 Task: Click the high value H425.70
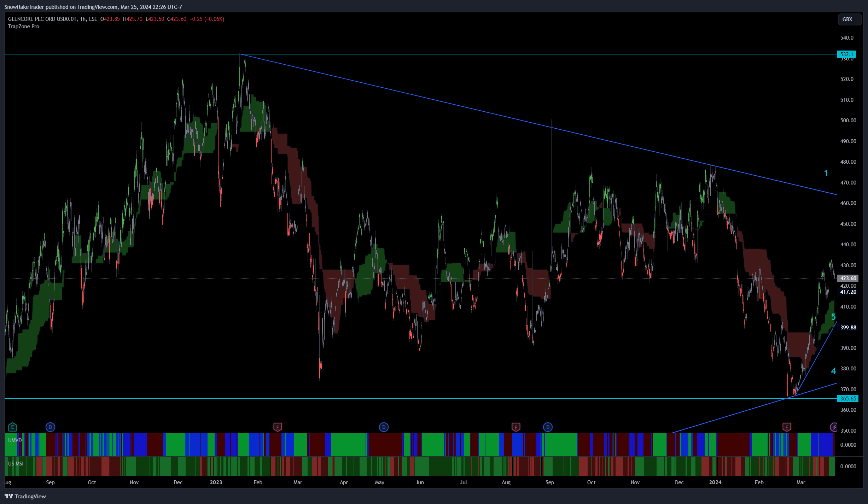click(133, 19)
